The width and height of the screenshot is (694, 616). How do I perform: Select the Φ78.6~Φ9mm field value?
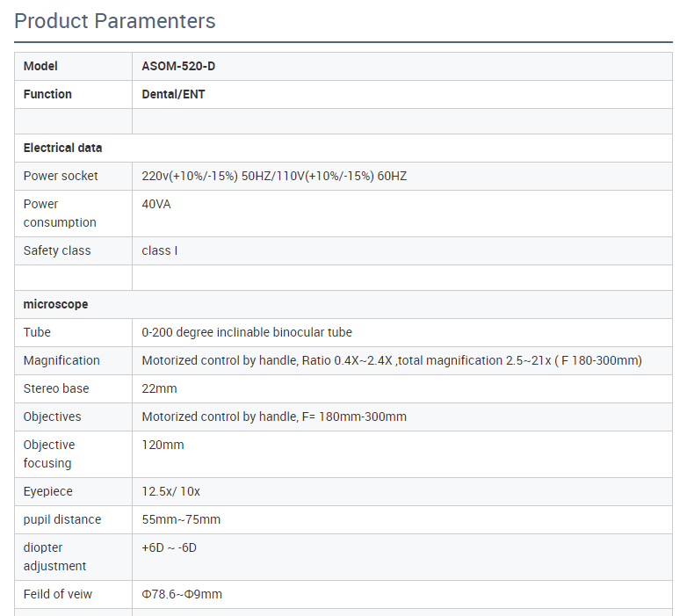pos(182,594)
